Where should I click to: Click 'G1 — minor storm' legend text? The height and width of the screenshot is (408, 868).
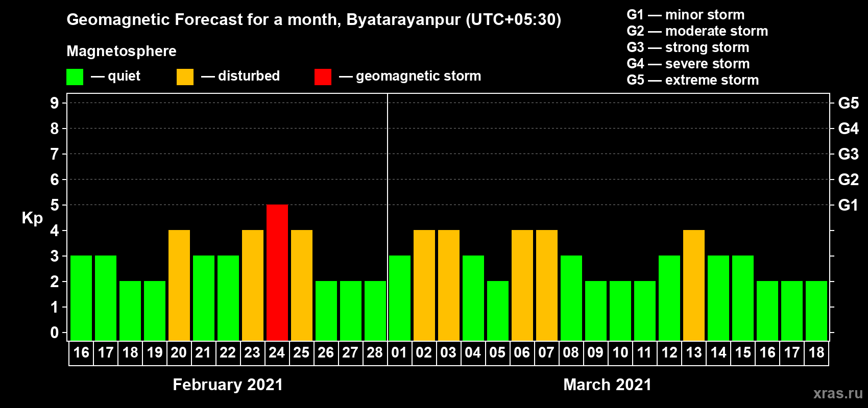pyautogui.click(x=685, y=15)
